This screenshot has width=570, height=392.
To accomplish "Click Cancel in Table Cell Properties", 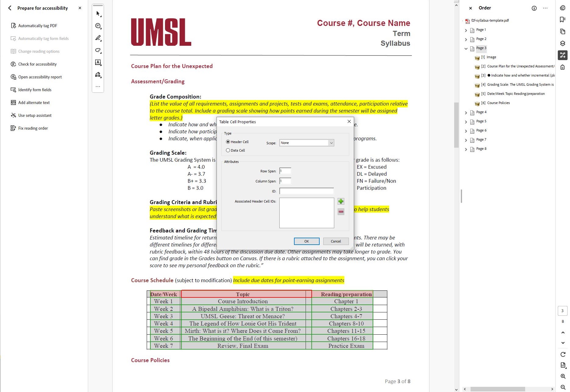I will tap(336, 241).
